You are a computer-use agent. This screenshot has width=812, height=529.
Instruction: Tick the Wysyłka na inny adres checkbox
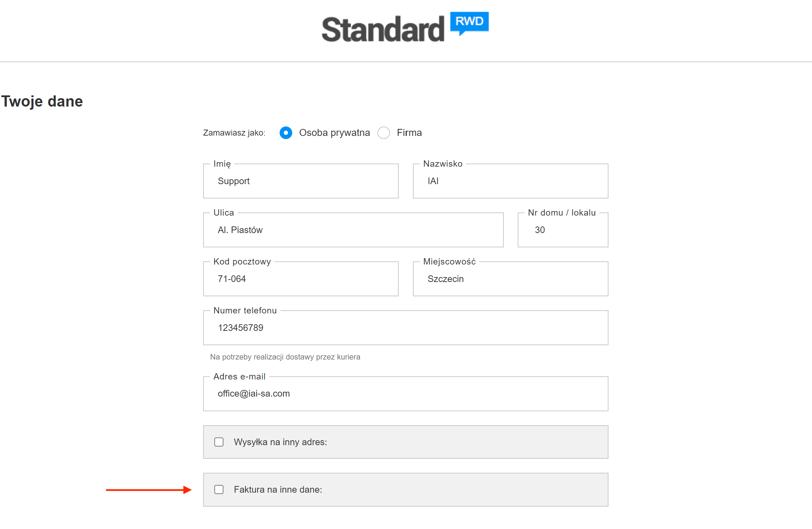219,442
